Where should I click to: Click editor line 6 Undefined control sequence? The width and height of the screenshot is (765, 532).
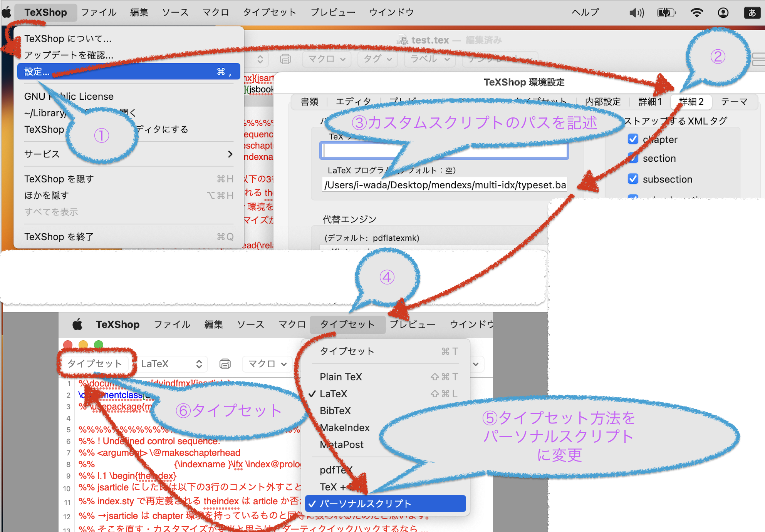coord(149,441)
